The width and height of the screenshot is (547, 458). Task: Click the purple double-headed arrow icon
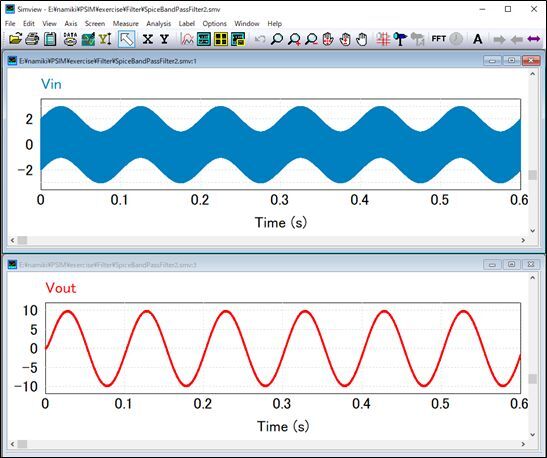tap(534, 39)
